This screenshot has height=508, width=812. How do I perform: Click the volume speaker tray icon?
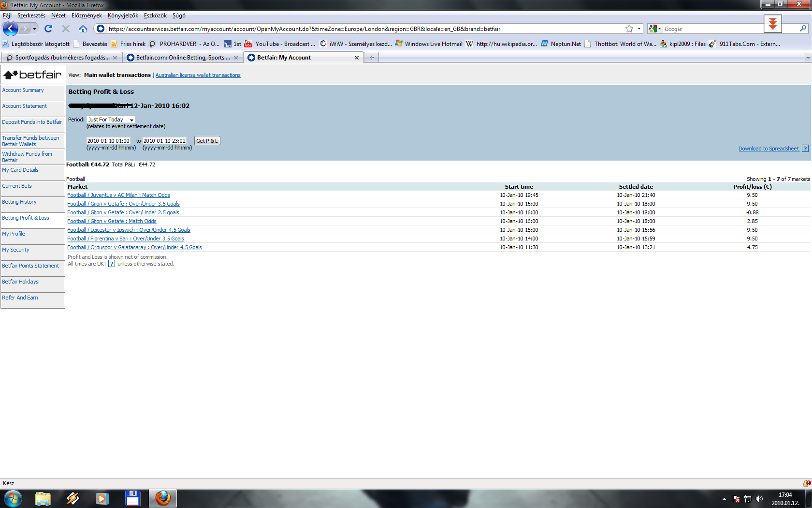pos(759,499)
